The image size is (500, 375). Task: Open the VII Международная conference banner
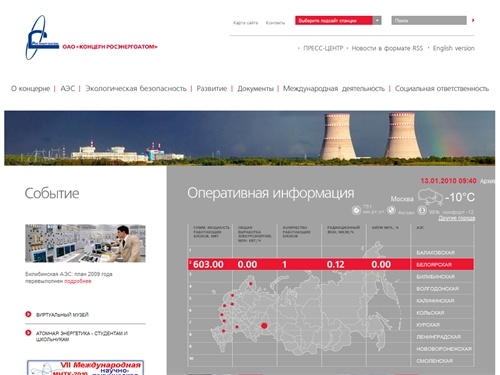click(85, 367)
